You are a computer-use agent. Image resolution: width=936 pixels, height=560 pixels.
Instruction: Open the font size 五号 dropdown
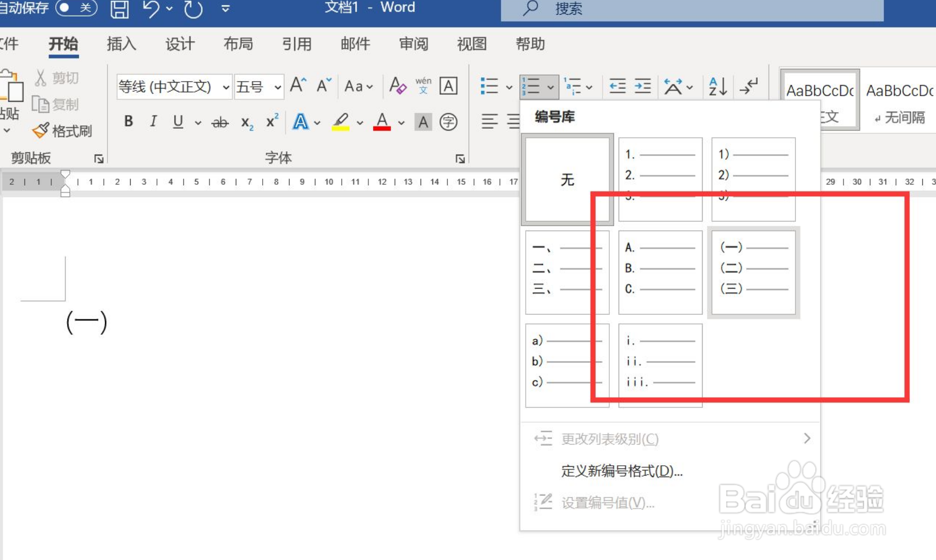tap(277, 87)
